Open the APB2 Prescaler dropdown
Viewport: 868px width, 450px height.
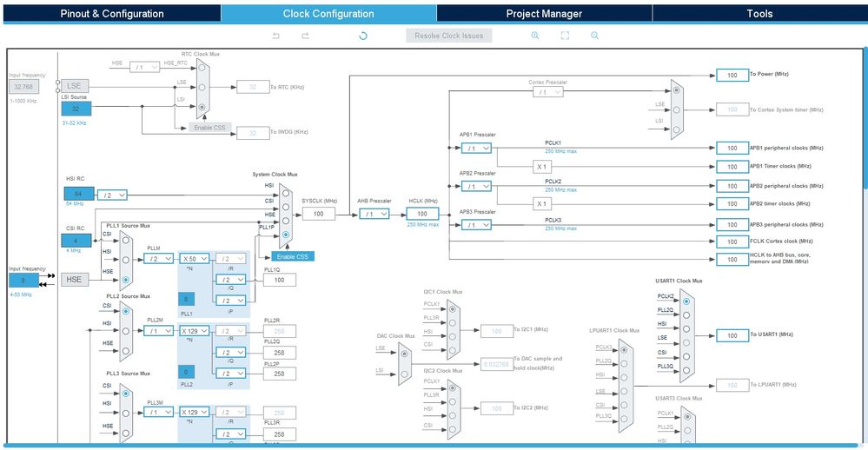pos(476,187)
